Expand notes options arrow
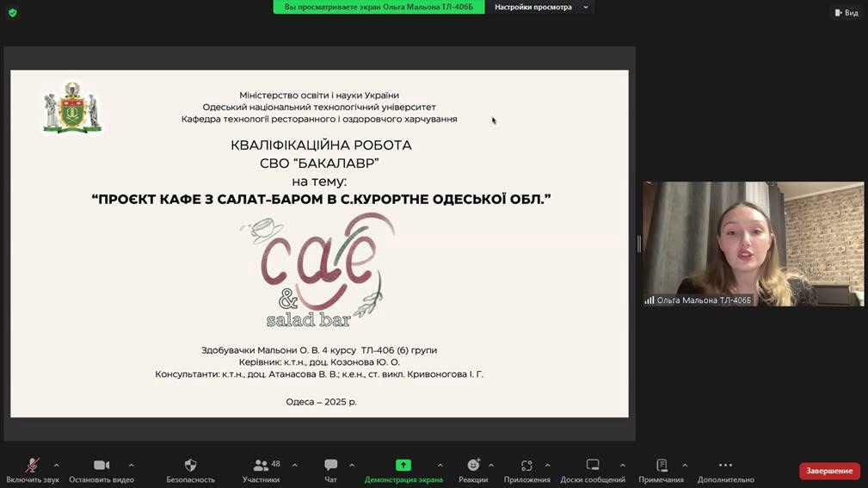The image size is (868, 488). click(685, 466)
